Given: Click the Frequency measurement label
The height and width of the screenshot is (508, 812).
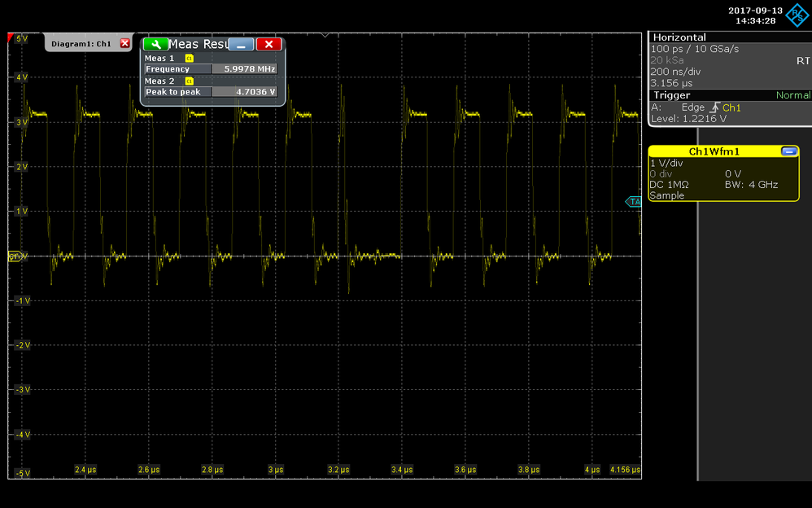Looking at the screenshot, I should pos(177,69).
